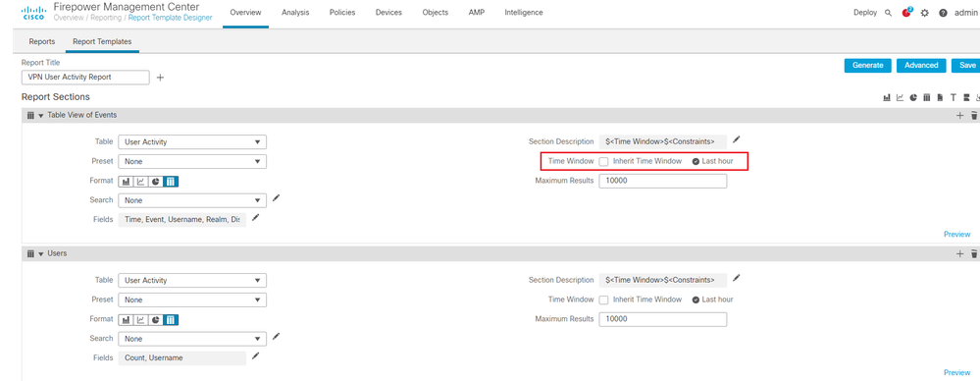Screen dimensions: 980x381
Task: Click Last hour time window in Table View of Events
Action: coord(712,161)
